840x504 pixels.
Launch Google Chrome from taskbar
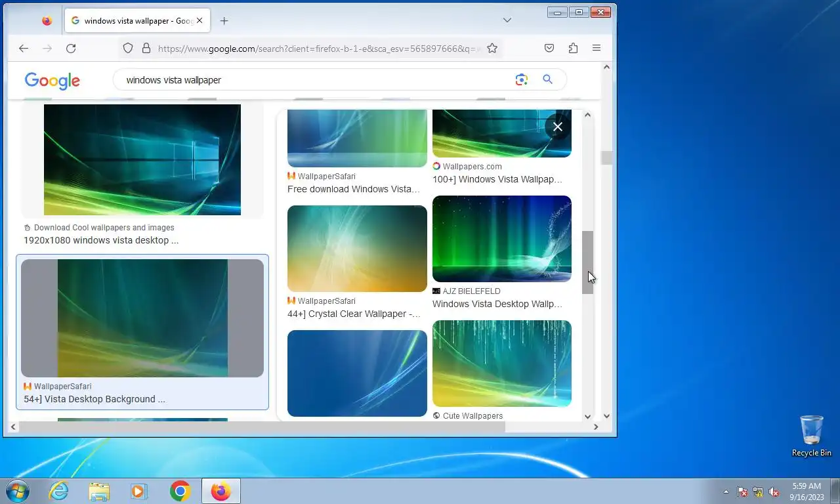(x=180, y=491)
